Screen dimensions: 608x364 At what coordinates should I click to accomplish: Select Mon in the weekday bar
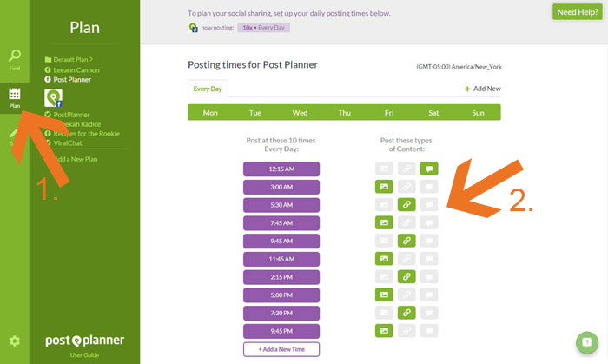[x=210, y=113]
